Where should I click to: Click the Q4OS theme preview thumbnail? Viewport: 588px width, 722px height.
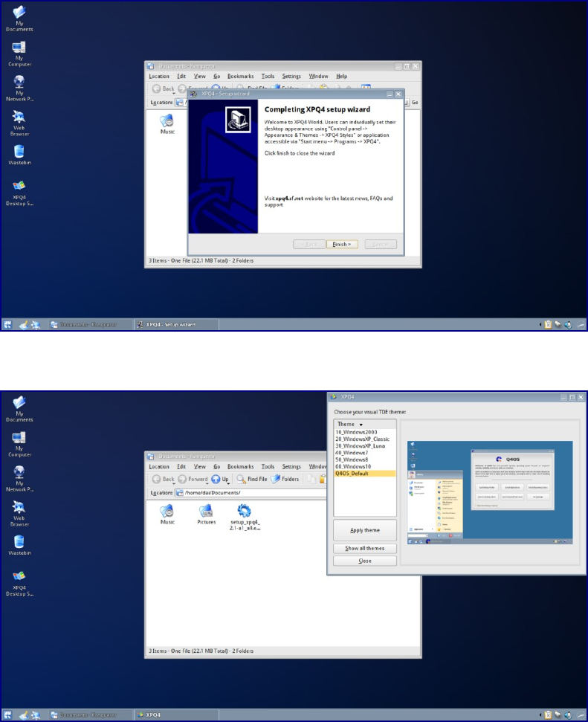[x=489, y=493]
